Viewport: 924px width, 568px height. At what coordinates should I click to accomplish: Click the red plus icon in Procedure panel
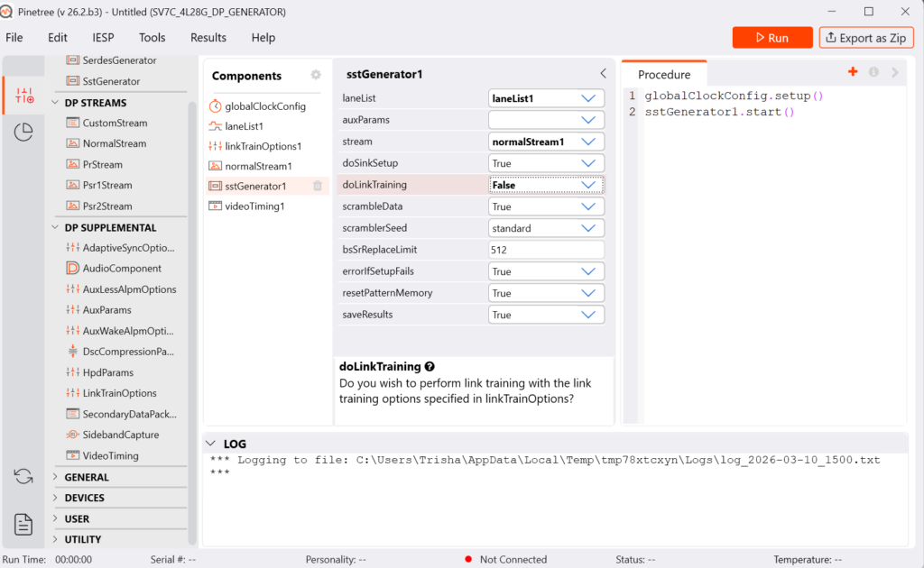[x=853, y=72]
